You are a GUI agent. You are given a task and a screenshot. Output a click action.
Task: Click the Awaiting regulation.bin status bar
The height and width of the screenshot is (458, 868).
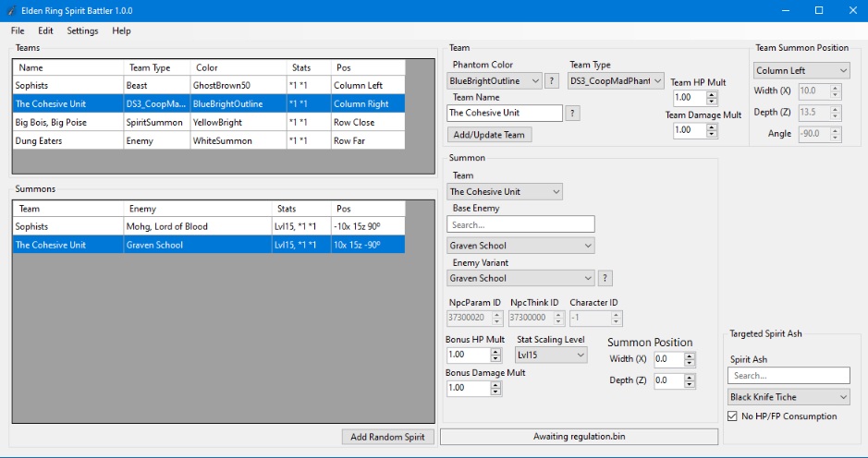point(579,437)
